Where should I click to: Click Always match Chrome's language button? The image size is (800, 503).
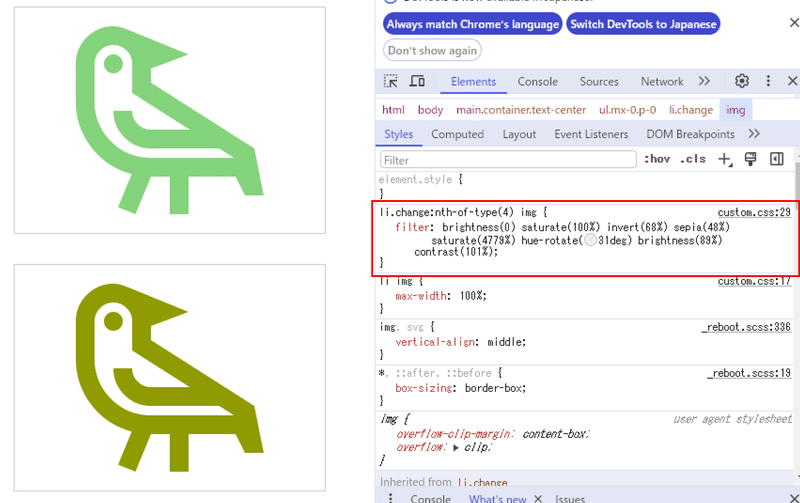(x=472, y=24)
